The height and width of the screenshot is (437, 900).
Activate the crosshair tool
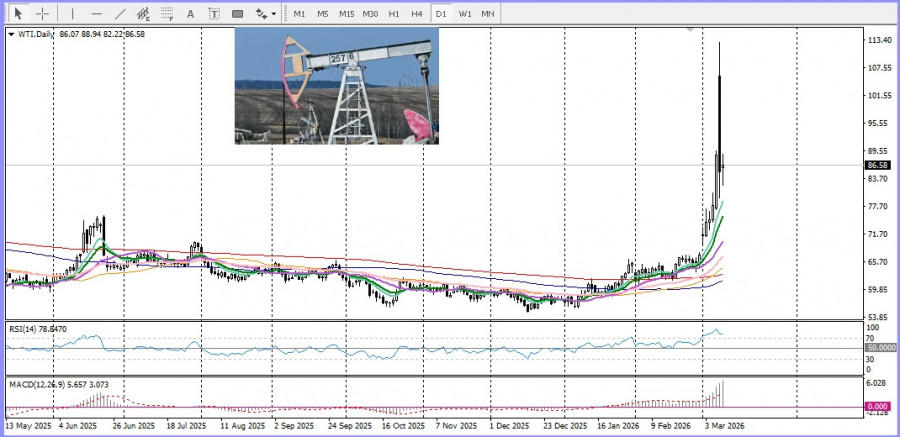click(x=43, y=14)
